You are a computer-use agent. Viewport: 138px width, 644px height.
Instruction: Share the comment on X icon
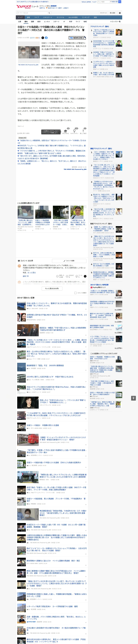pos(85,276)
